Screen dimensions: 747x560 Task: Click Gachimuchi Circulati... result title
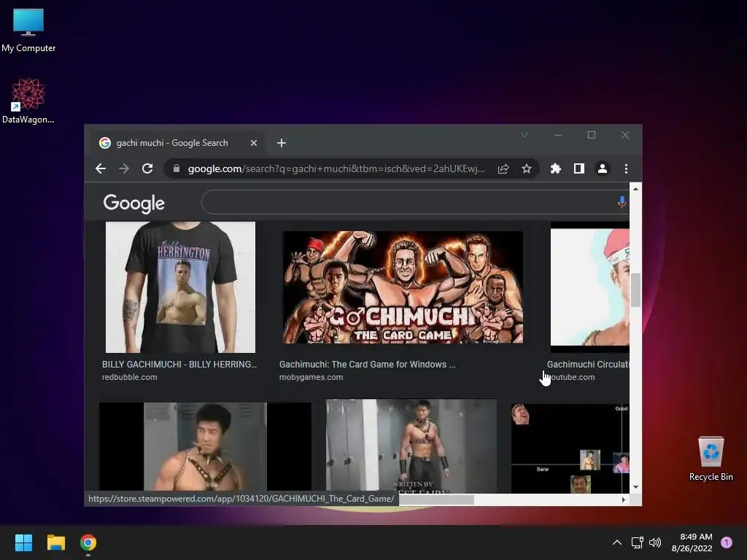click(588, 365)
